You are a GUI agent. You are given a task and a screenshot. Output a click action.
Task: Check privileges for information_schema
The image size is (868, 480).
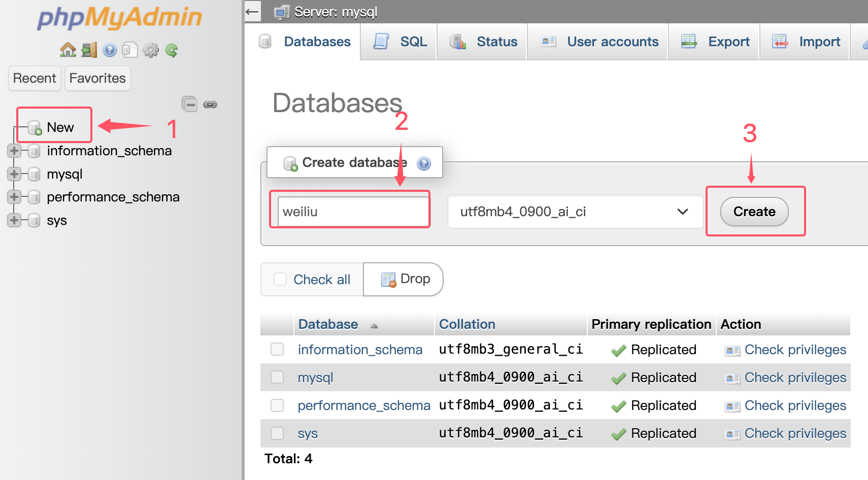[x=795, y=350]
